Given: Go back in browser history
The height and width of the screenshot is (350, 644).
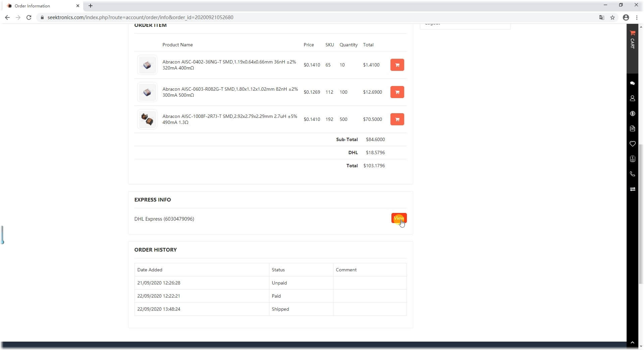Looking at the screenshot, I should (7, 17).
